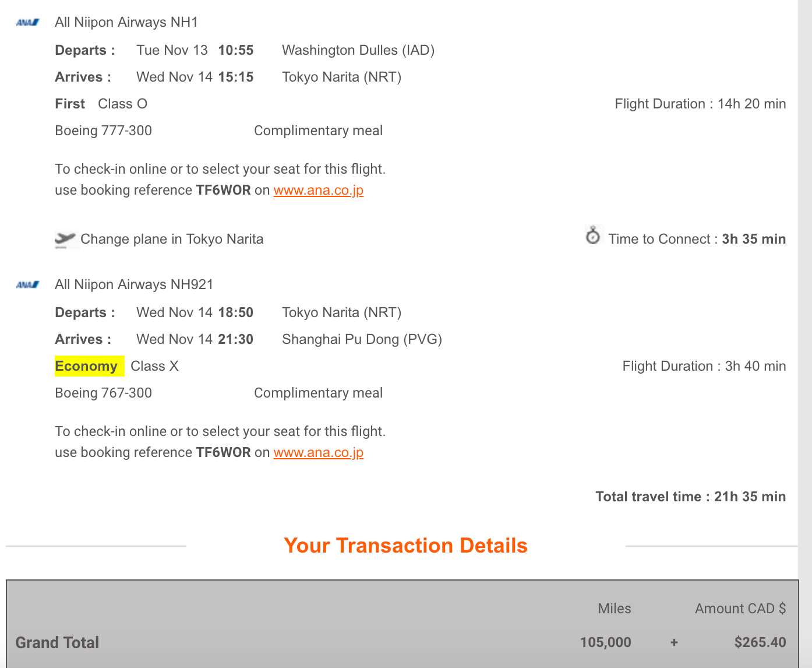Click the Grand Total row label
The height and width of the screenshot is (668, 812).
point(57,642)
